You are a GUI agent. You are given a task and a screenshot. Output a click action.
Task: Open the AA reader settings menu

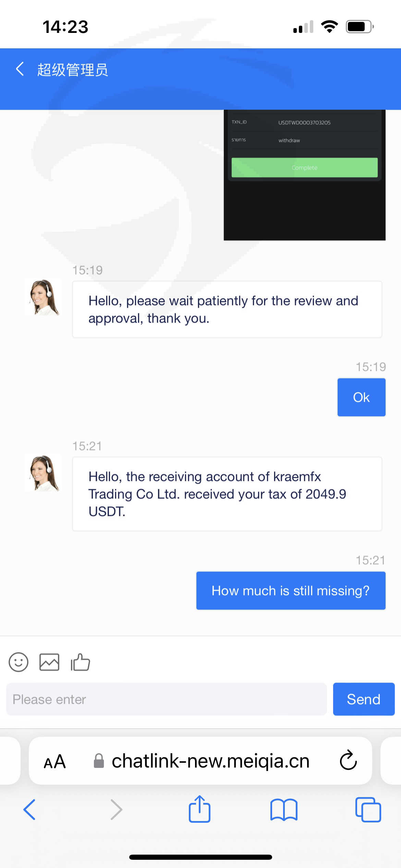tap(55, 761)
